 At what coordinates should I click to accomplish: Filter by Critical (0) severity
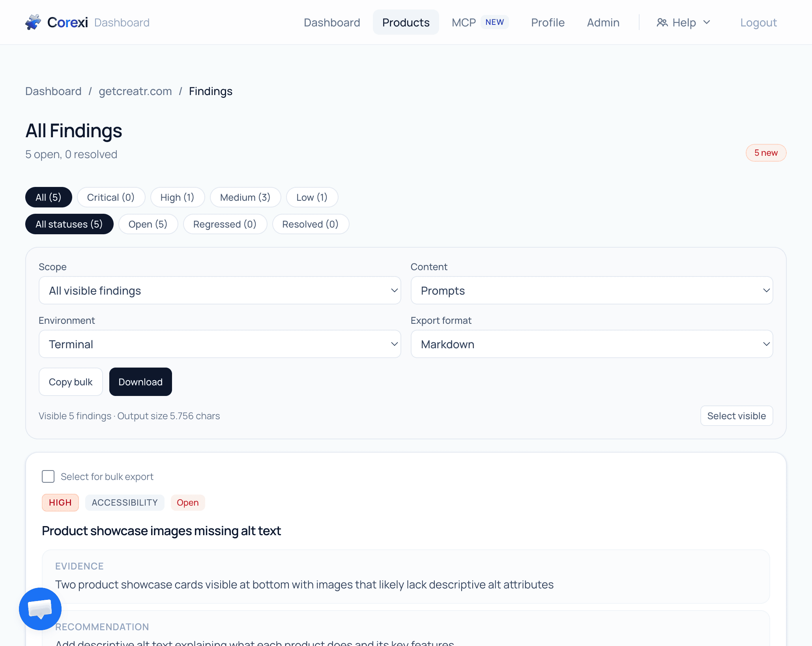click(x=111, y=197)
